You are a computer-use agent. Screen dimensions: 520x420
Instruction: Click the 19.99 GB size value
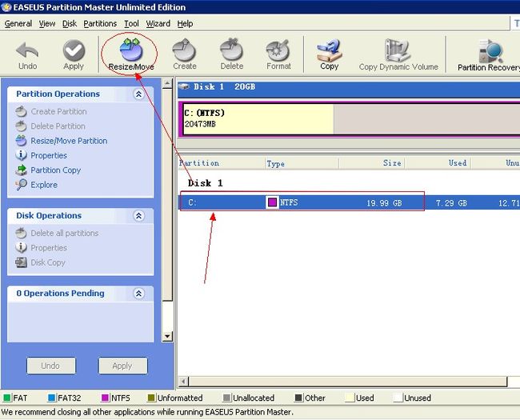(384, 203)
